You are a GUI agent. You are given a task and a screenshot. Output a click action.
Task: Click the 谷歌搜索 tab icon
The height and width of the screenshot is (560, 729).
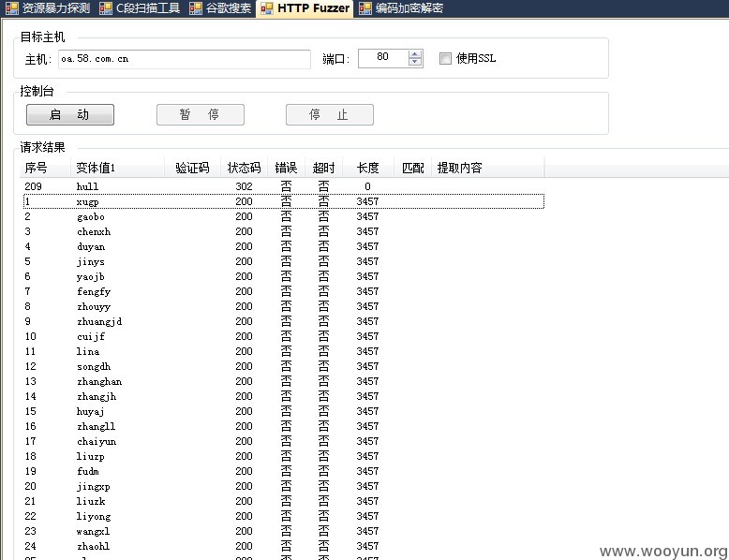click(x=196, y=8)
